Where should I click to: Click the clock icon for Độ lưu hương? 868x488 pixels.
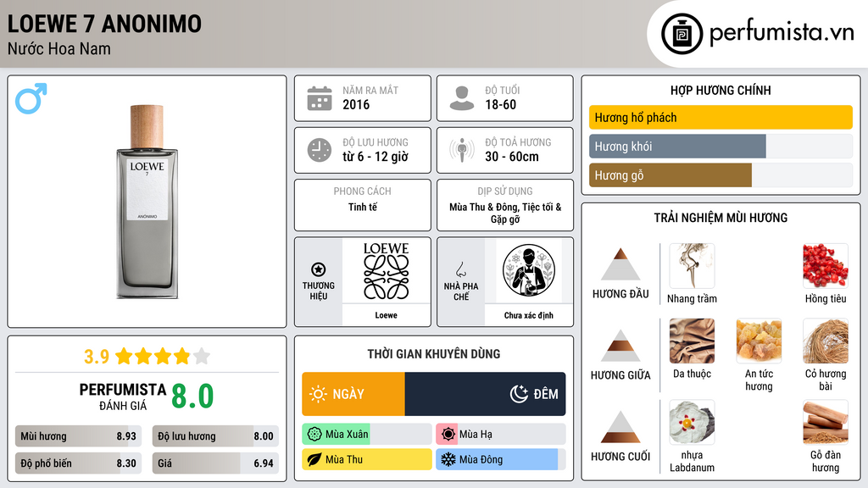coord(320,150)
